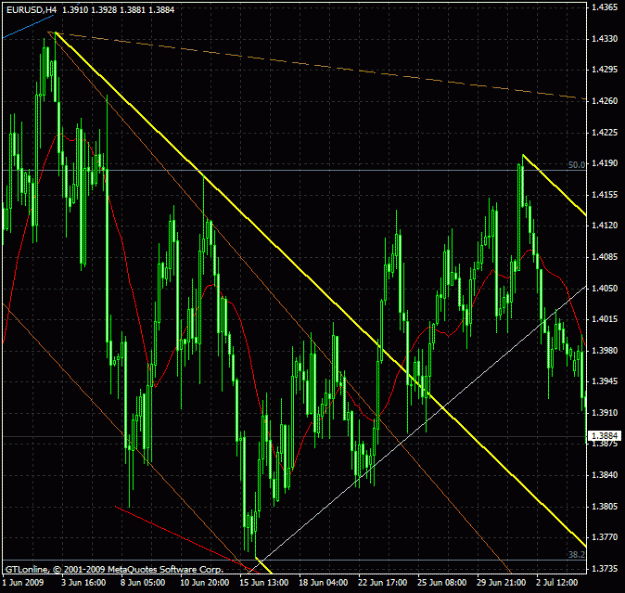Click the 1.4365 price axis label
The height and width of the screenshot is (593, 625).
605,7
